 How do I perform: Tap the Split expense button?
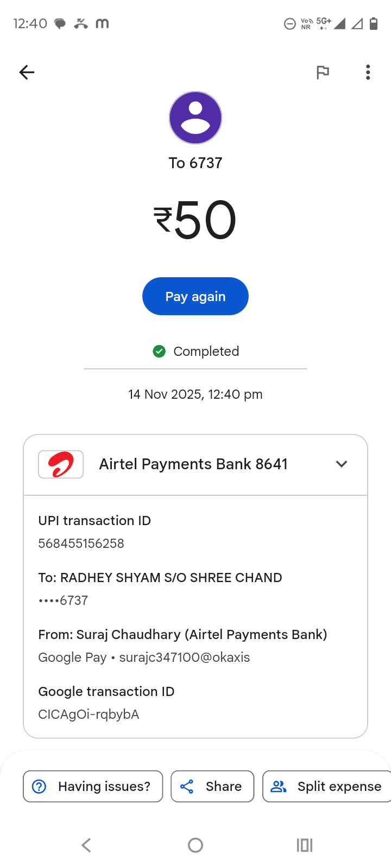tap(327, 786)
